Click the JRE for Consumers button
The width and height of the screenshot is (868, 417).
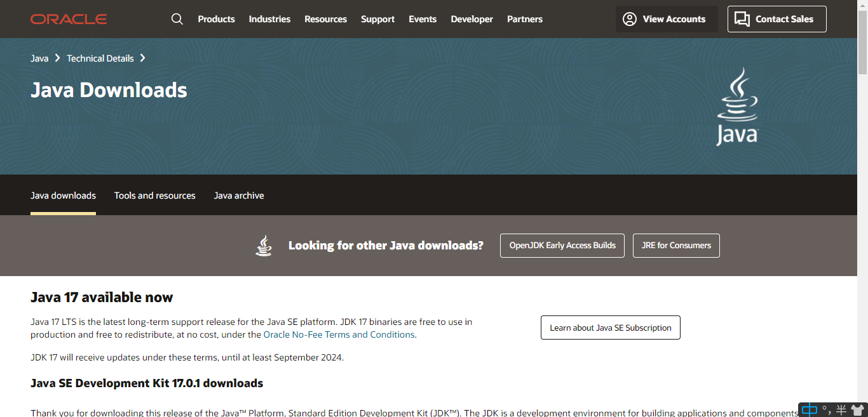pyautogui.click(x=676, y=246)
